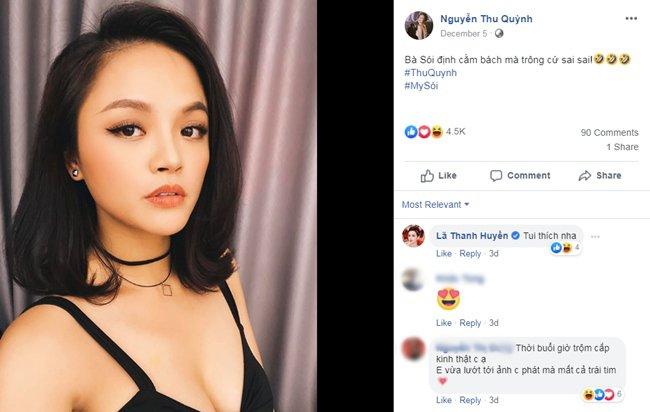The image size is (650, 412).
Task: Click the Comment action button
Action: coord(519,175)
